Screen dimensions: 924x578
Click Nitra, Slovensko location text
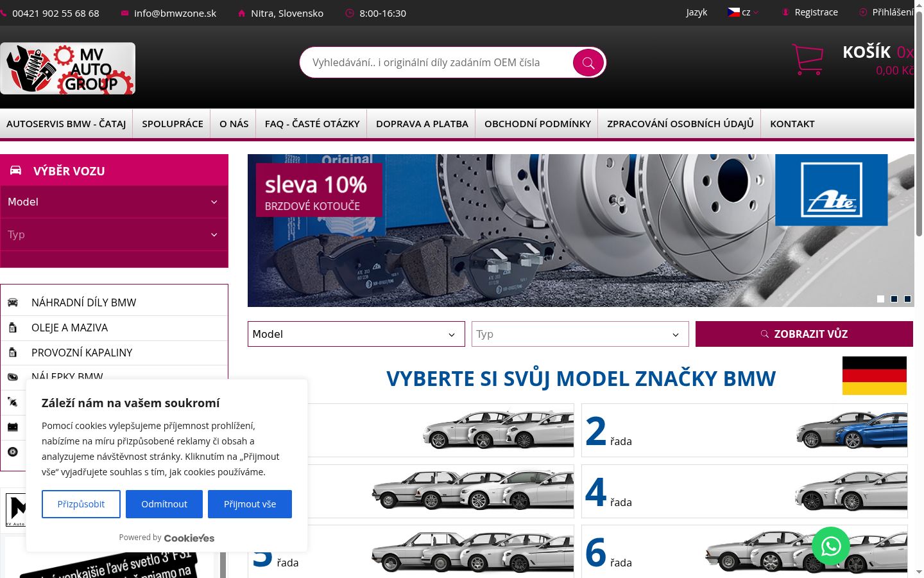click(287, 13)
